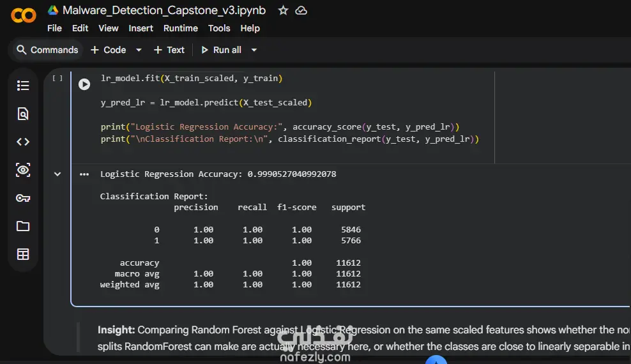The width and height of the screenshot is (631, 364).
Task: Open the File menu
Action: pos(54,28)
